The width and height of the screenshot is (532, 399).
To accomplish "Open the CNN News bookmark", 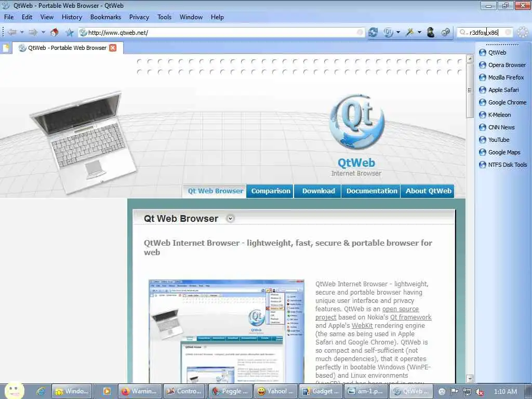I will [497, 127].
